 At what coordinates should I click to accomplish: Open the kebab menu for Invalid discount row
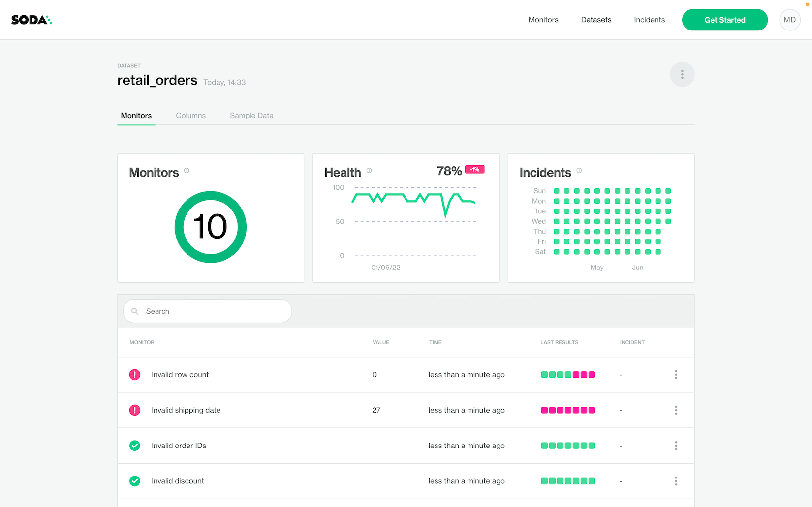[x=676, y=481]
